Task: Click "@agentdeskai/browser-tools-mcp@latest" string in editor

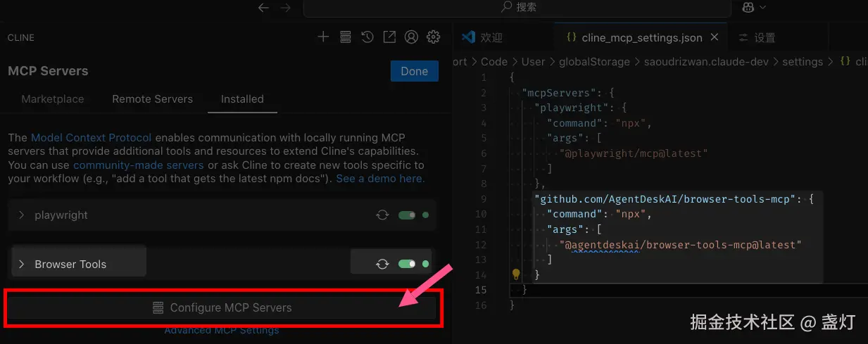Action: coord(681,245)
